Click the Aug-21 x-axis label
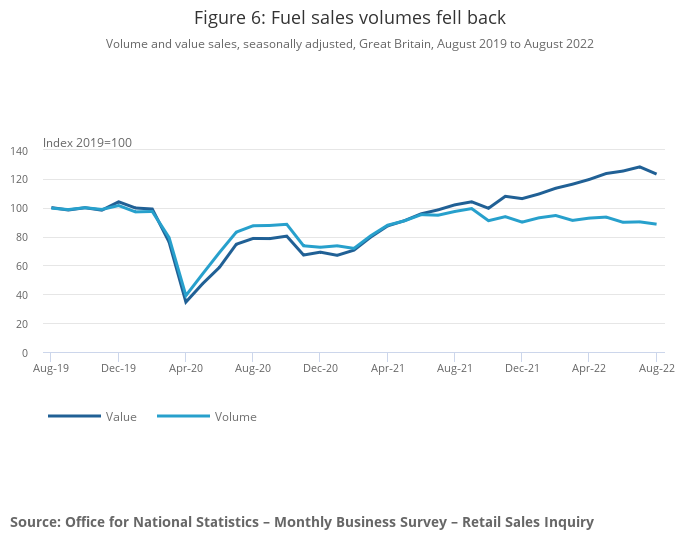Viewport: 700px width, 549px height. 454,368
